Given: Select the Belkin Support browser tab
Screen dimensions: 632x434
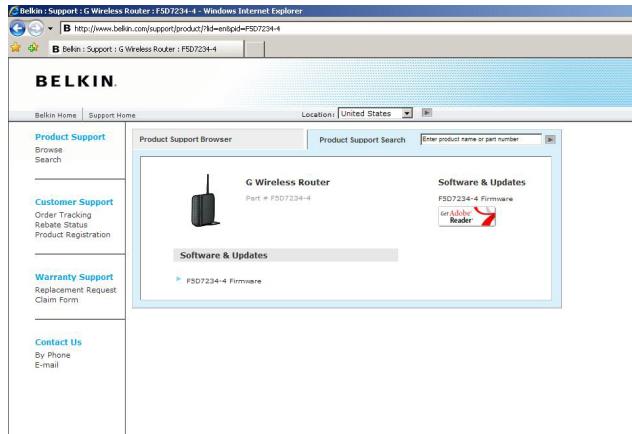Looking at the screenshot, I should click(x=146, y=49).
